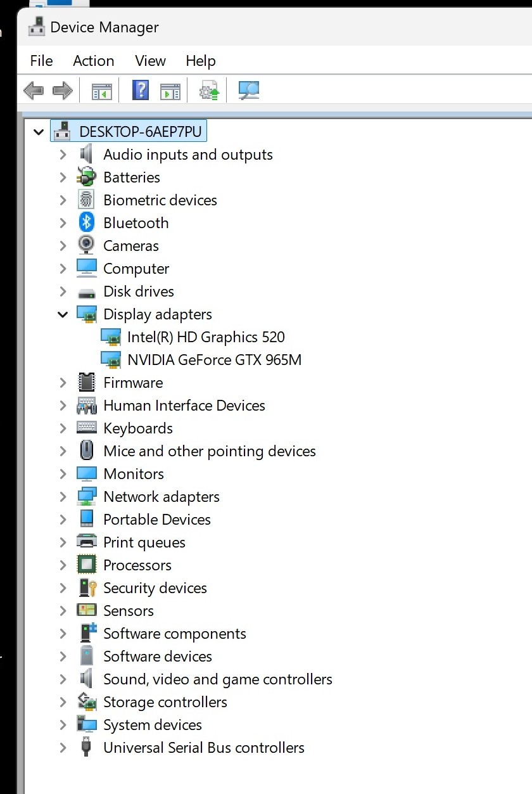The width and height of the screenshot is (532, 794).
Task: Collapse the DESKTOP-6AEP7PU root node arrow
Action: point(39,132)
